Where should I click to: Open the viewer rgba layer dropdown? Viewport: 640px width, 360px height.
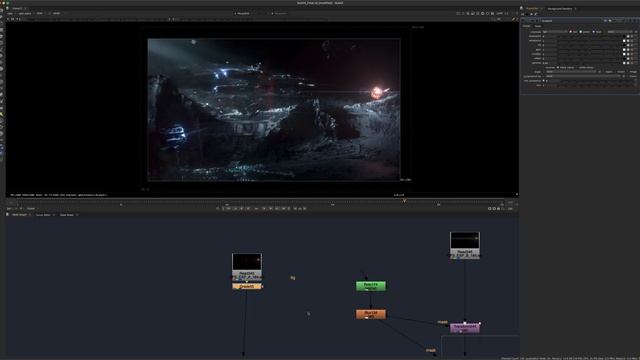[10, 13]
